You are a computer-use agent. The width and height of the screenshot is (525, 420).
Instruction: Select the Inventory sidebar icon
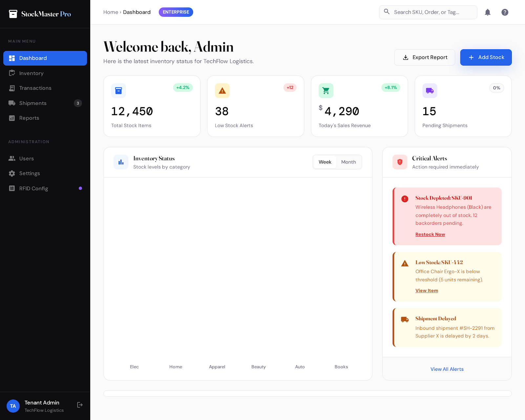point(12,73)
